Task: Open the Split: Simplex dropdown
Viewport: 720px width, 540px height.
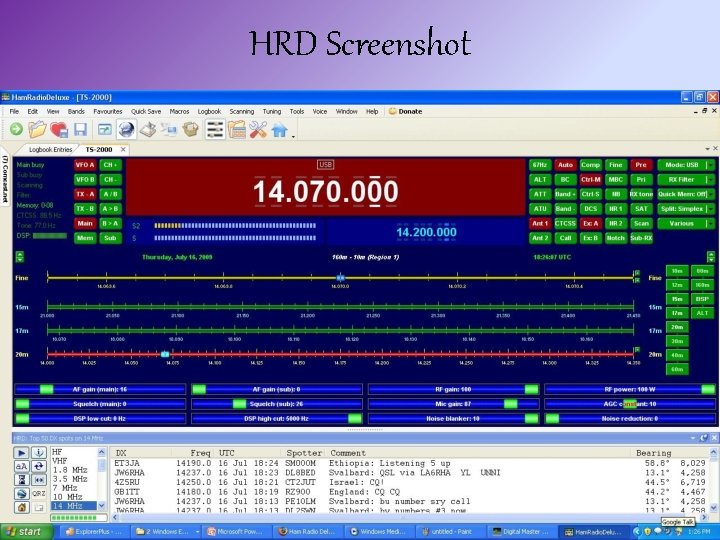Action: 686,209
